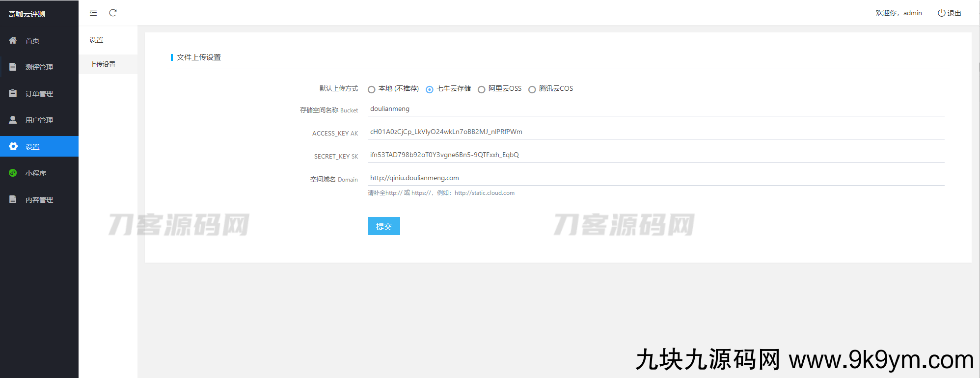The image size is (980, 378).
Task: Open the 设置 submenu heading
Action: 96,40
